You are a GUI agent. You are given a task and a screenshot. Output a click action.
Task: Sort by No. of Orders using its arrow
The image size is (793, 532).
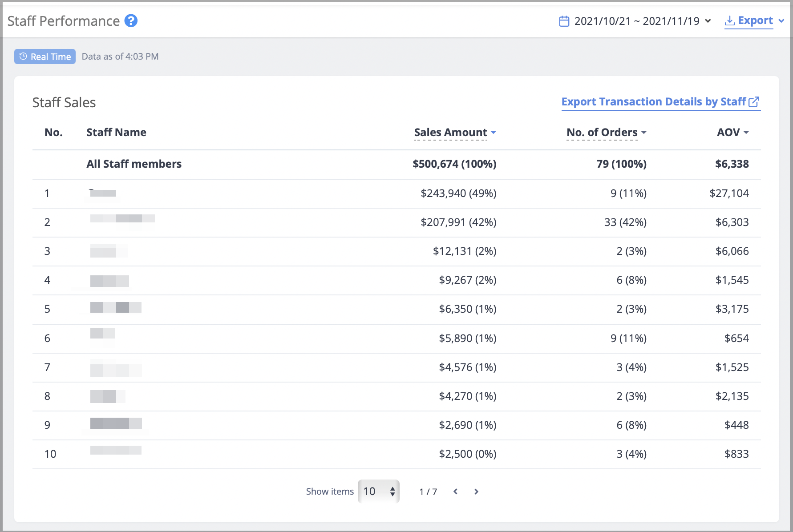643,133
